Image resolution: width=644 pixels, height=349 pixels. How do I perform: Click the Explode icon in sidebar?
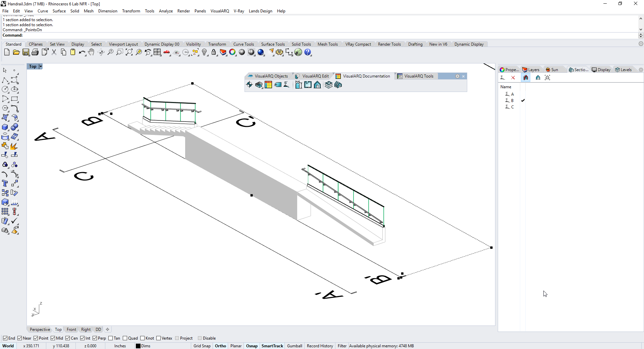coord(14,146)
